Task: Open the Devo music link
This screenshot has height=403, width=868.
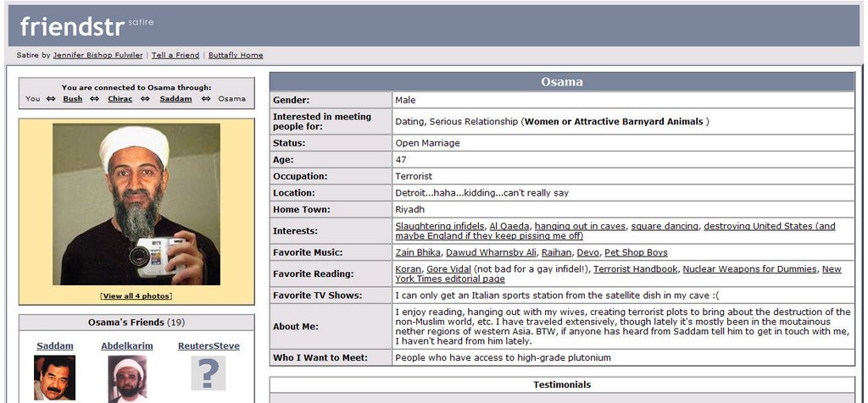Action: coord(588,252)
